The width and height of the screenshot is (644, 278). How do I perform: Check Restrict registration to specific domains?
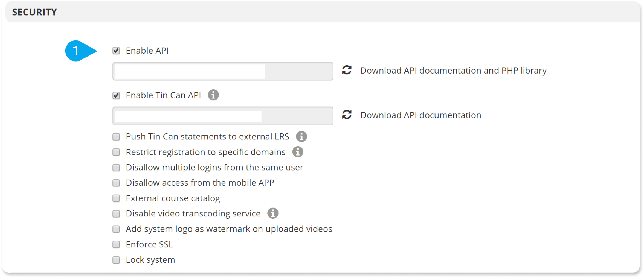click(x=116, y=152)
